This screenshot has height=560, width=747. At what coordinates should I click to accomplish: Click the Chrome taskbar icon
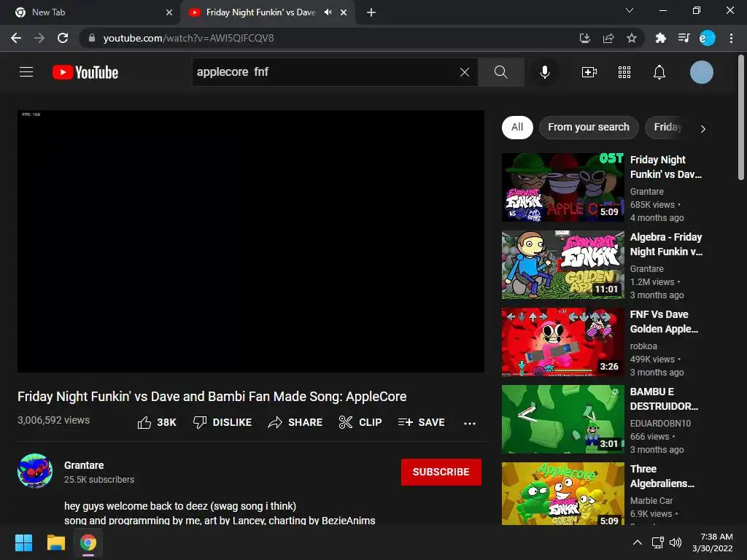(x=88, y=542)
